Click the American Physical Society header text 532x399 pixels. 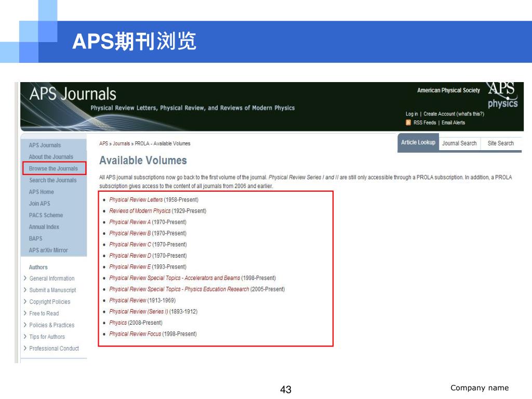[x=448, y=90]
